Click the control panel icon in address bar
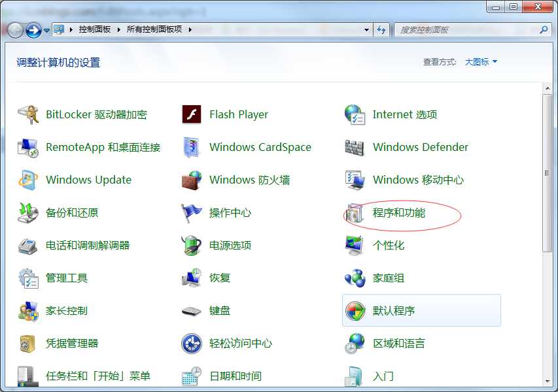 pos(59,29)
